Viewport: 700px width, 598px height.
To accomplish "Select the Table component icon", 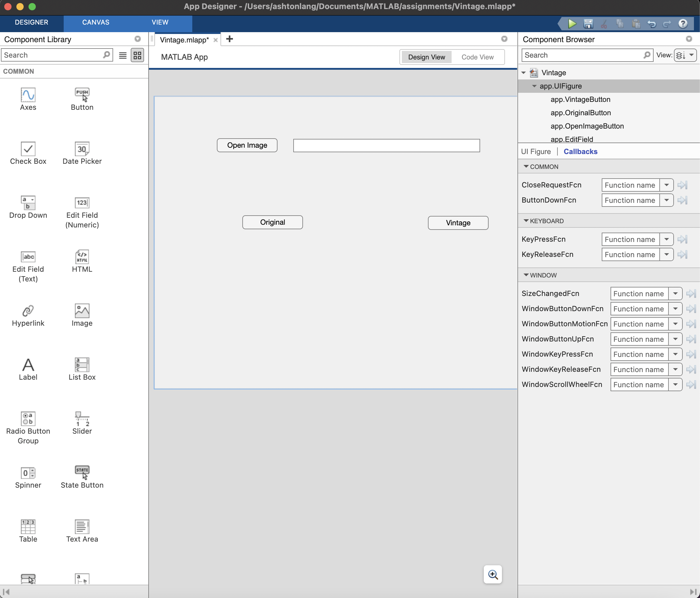I will pyautogui.click(x=28, y=527).
